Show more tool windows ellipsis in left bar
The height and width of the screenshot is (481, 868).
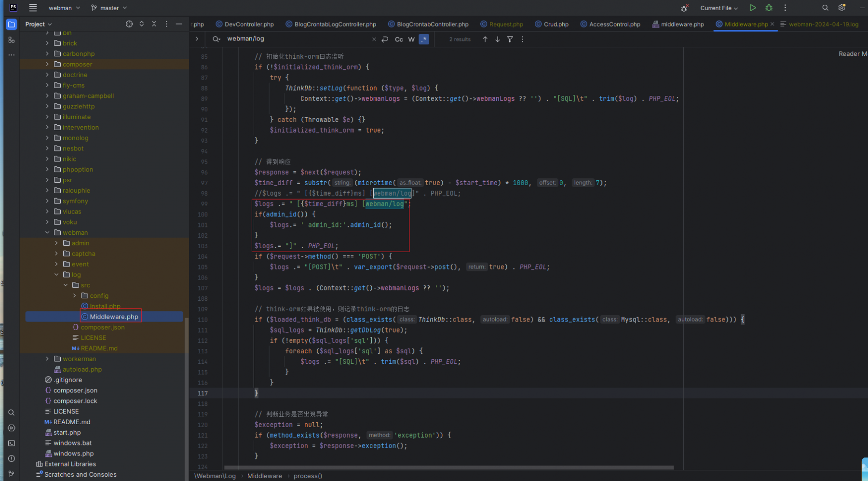[12, 55]
